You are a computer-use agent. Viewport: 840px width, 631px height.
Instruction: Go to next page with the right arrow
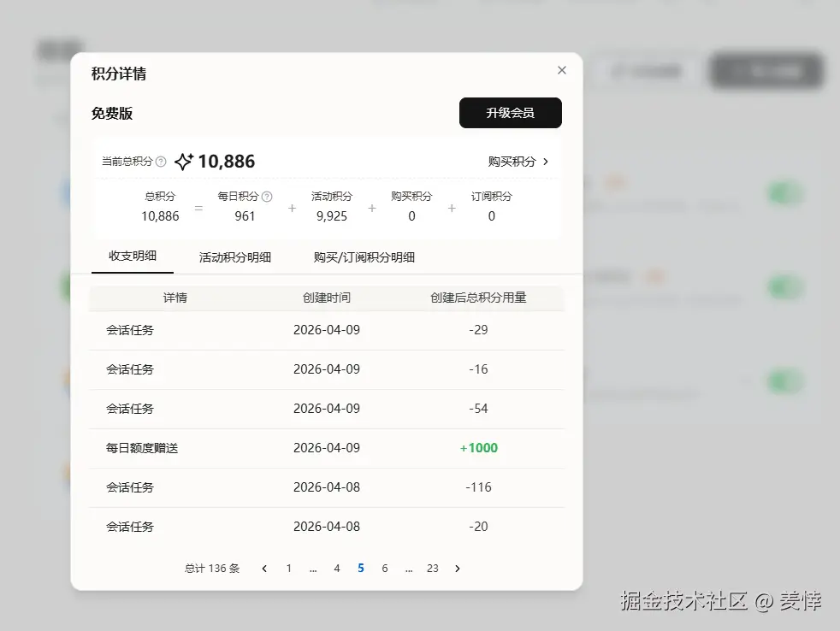tap(458, 568)
